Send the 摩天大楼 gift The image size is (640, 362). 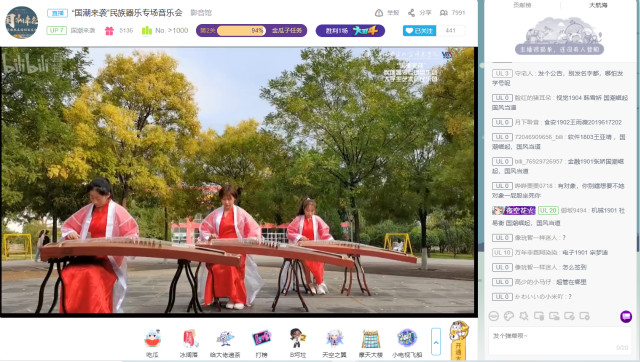tap(370, 343)
